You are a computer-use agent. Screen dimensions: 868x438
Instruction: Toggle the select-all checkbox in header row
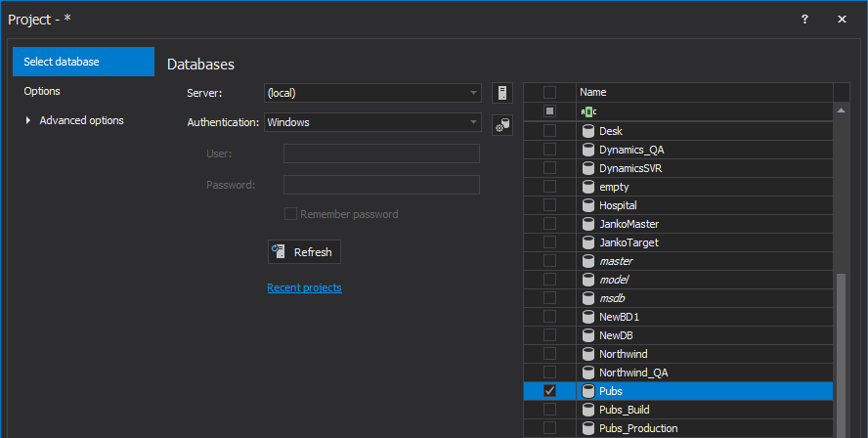click(549, 92)
